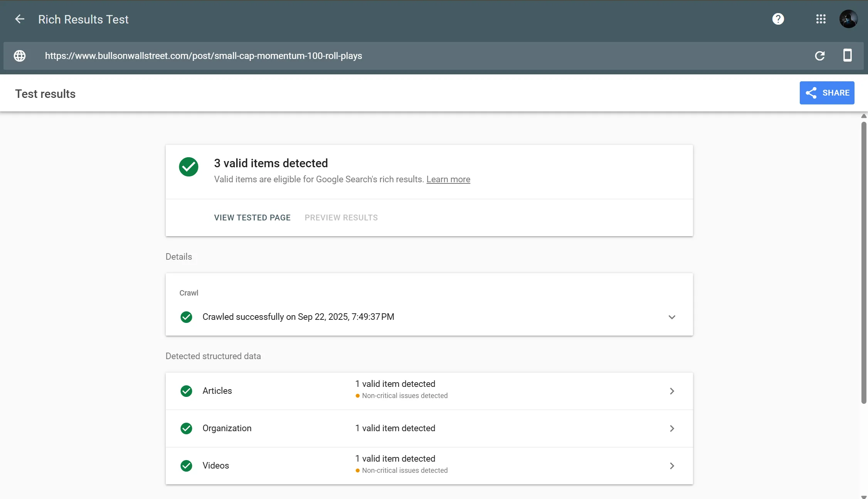Click VIEW TESTED PAGE
The image size is (868, 499).
click(252, 218)
